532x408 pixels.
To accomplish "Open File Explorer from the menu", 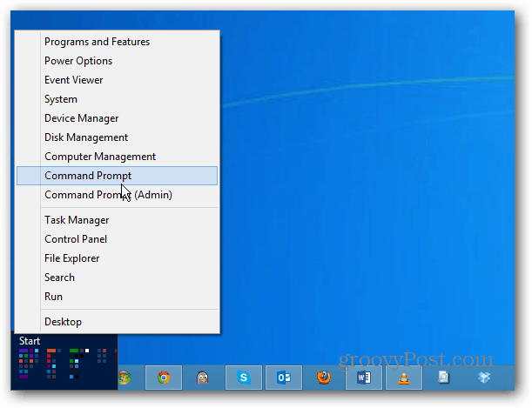I will (x=117, y=258).
